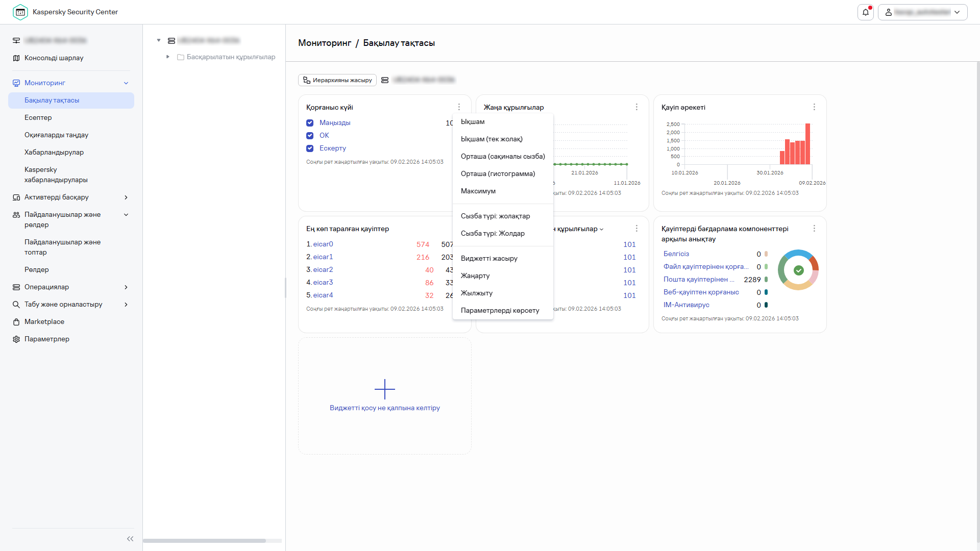The image size is (980, 551).
Task: Uncheck the Ескерту checkbox
Action: click(x=310, y=148)
